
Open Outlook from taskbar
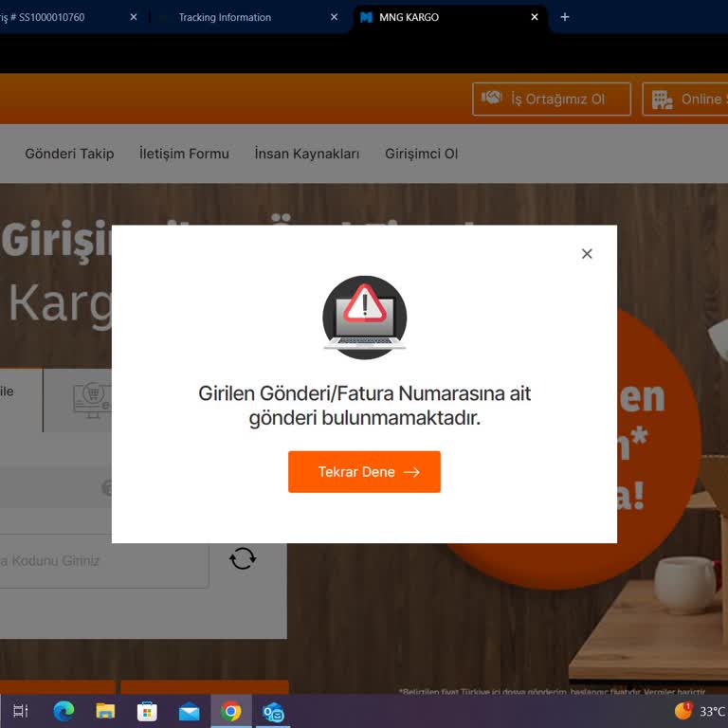coord(273,712)
